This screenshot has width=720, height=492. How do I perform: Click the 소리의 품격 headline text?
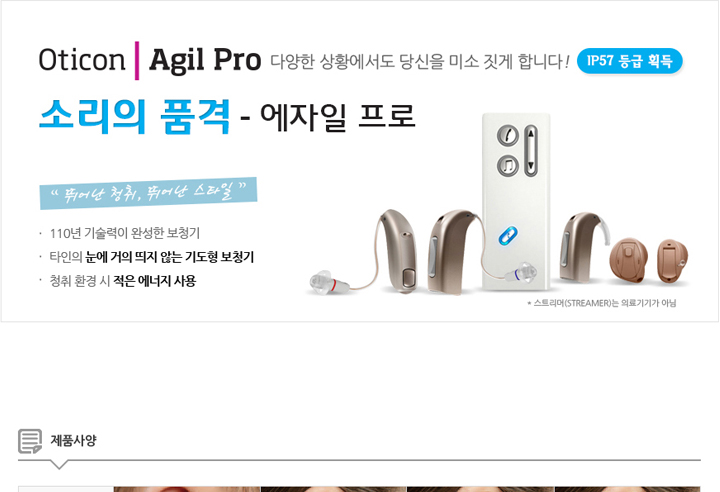[135, 116]
